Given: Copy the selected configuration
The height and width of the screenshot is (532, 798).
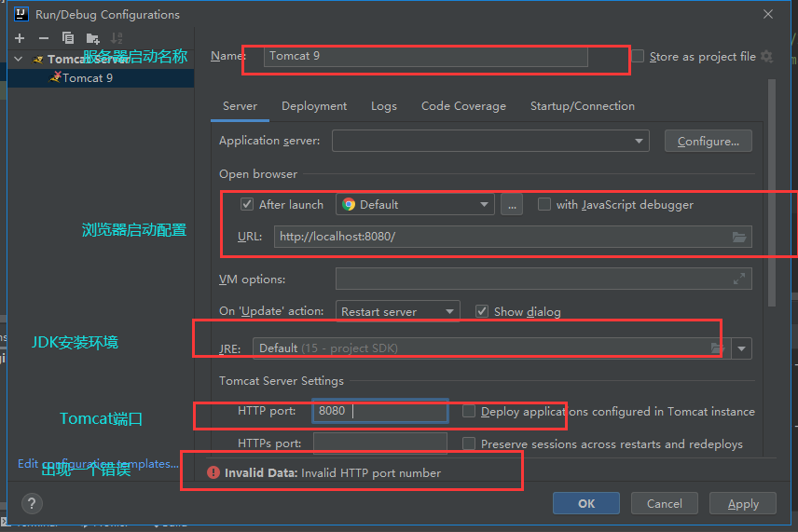Looking at the screenshot, I should 68,38.
